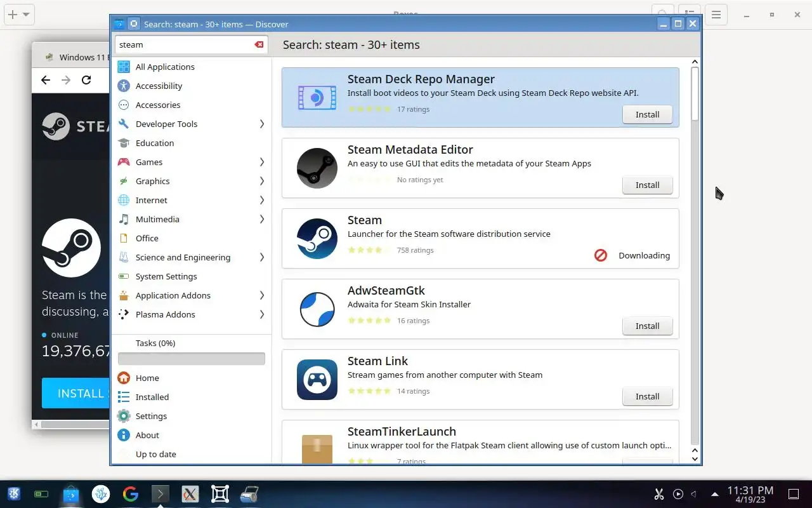812x508 pixels.
Task: Show hidden system tray icons arrow
Action: [x=715, y=494]
